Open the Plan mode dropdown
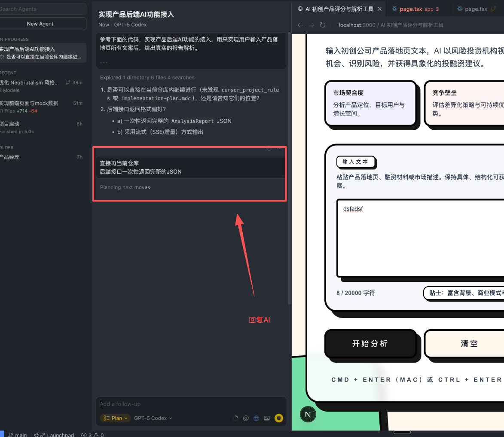 pos(115,418)
